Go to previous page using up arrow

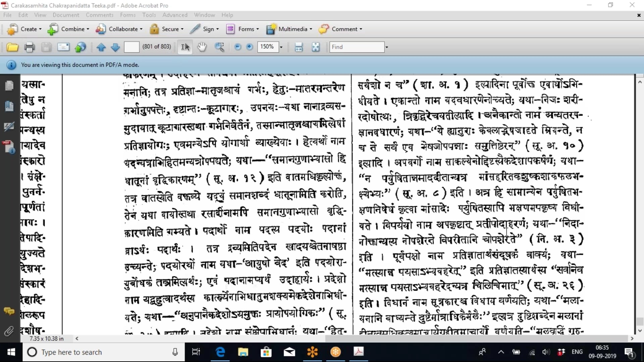pyautogui.click(x=101, y=47)
